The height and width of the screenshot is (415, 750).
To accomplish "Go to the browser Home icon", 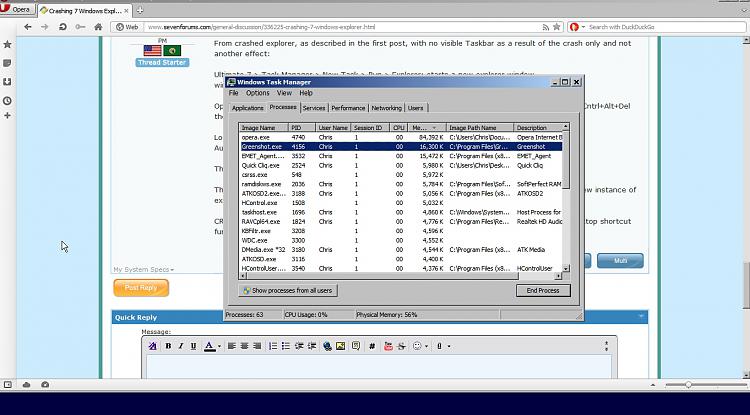I will point(98,27).
